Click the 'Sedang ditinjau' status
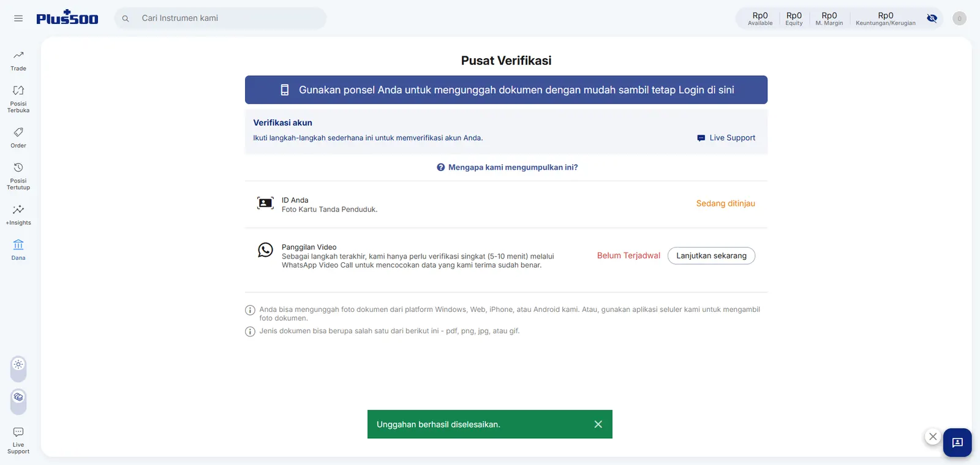Screen dimensions: 980x465 click(726, 203)
